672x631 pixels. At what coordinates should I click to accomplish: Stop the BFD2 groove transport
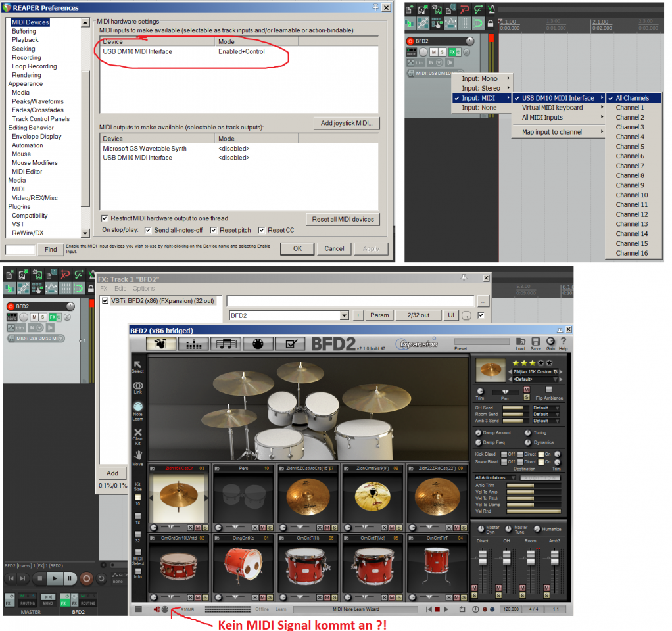coord(437,609)
